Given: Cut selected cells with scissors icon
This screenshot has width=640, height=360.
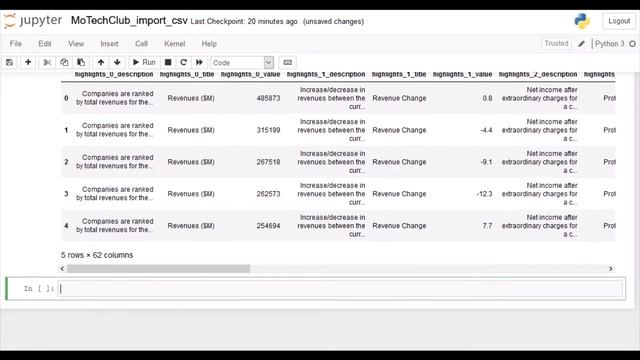Looking at the screenshot, I should pyautogui.click(x=47, y=62).
